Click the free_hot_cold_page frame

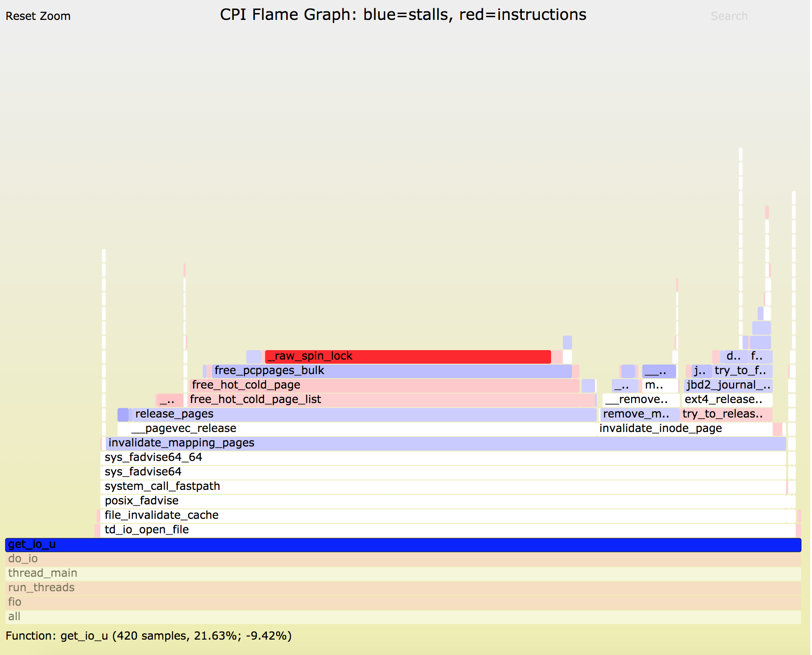[384, 385]
